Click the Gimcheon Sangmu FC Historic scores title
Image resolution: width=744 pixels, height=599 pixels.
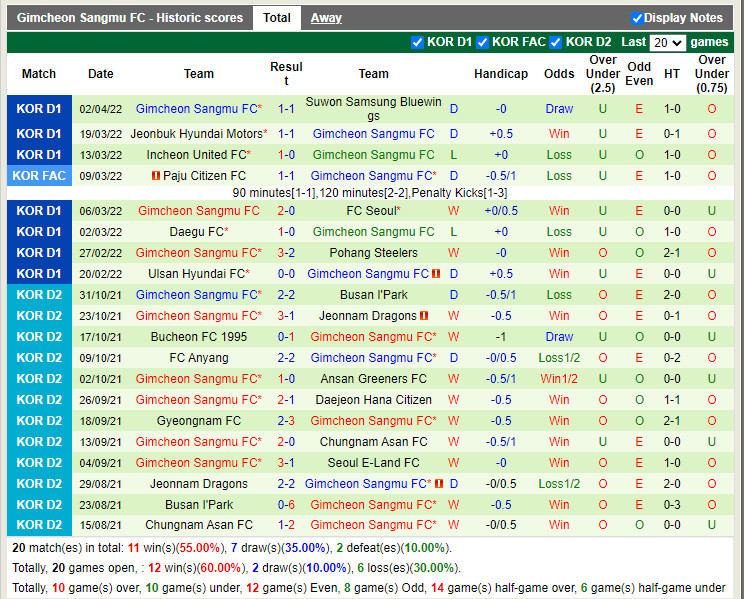(x=130, y=18)
